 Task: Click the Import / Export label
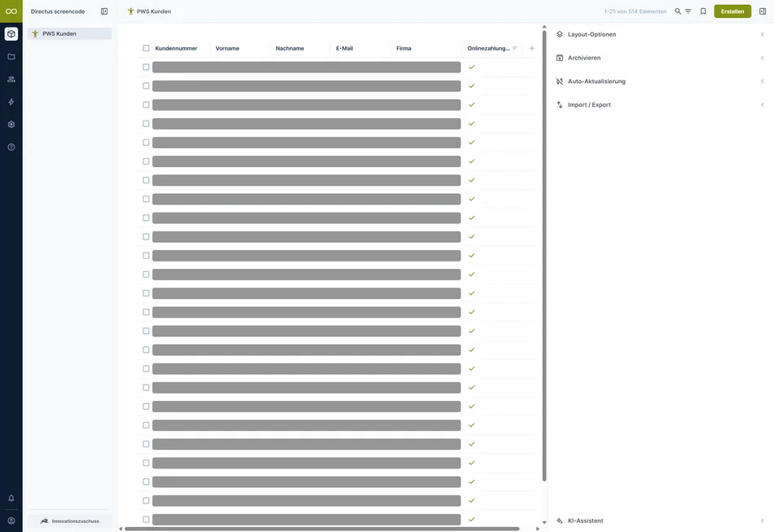589,104
